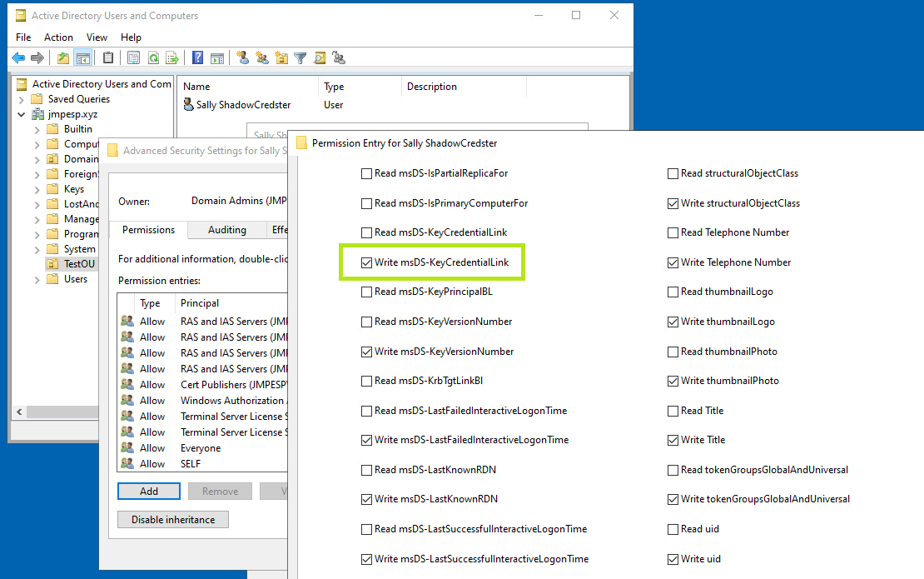Click the jmpesp.xyz domain icon in tree

(x=37, y=114)
